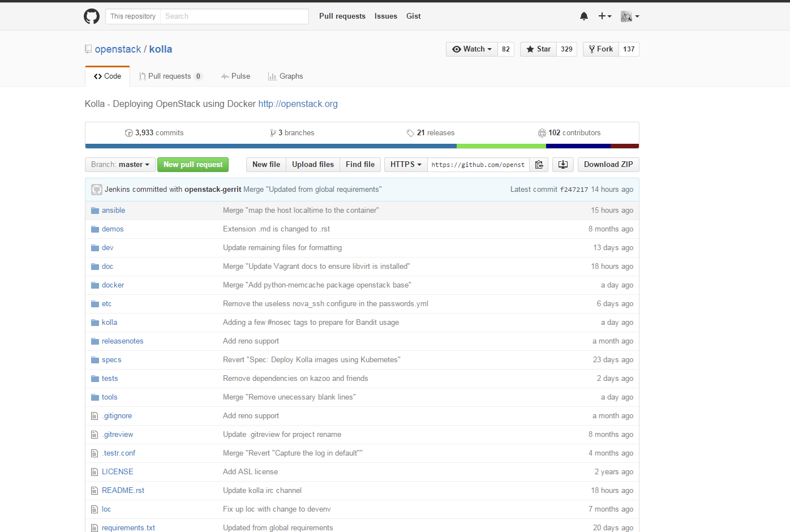Open the GitHub home via Octocat logo
This screenshot has width=790, height=532.
pyautogui.click(x=92, y=16)
